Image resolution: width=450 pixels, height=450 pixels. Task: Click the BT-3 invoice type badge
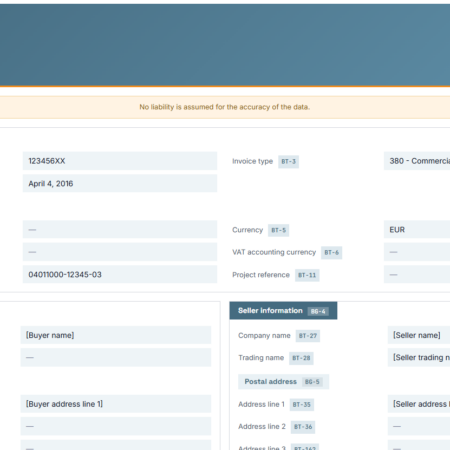[x=288, y=162]
